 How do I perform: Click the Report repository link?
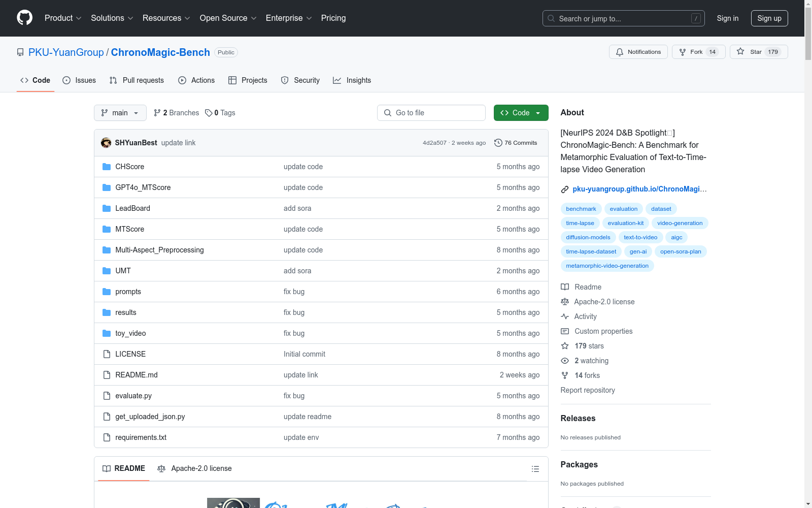click(x=588, y=390)
